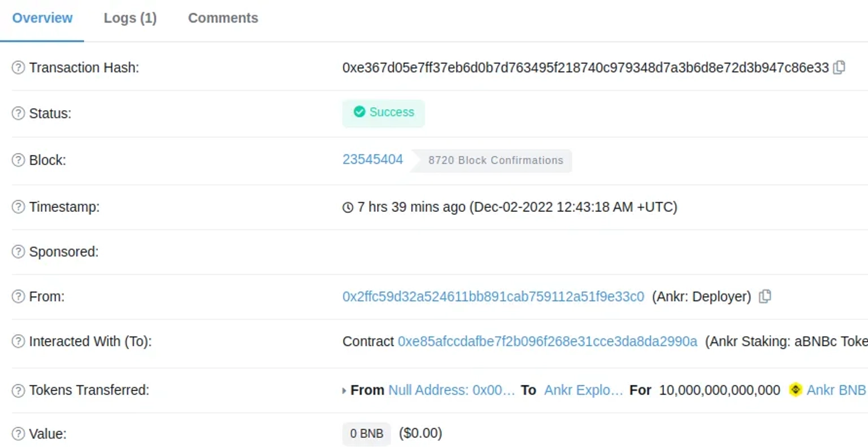Click help icon next to Timestamp

click(x=18, y=207)
